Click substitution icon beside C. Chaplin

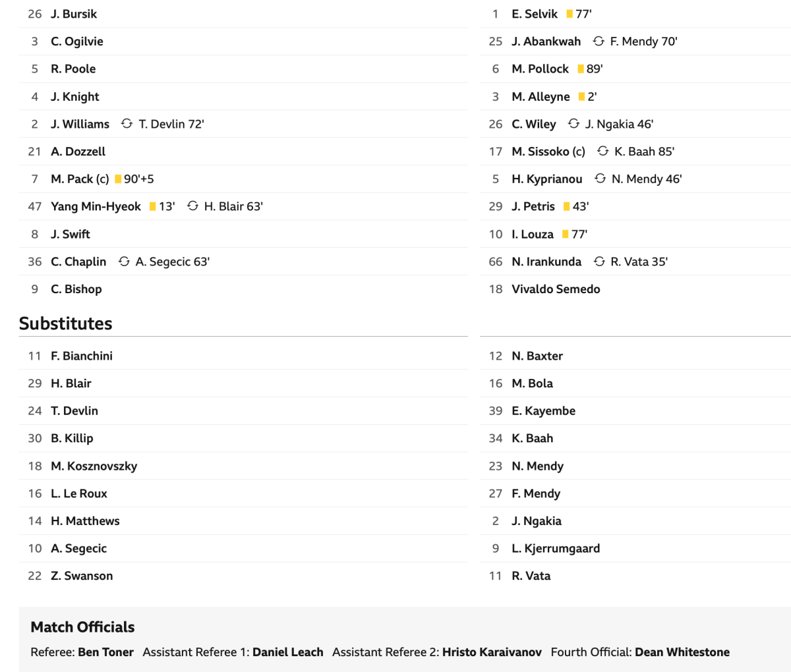tap(124, 262)
